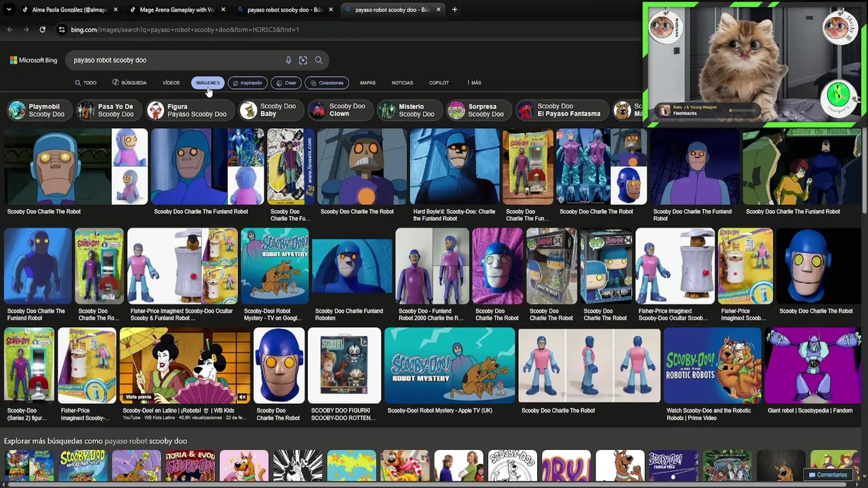Select the NOTICIAS search category
The height and width of the screenshot is (488, 868).
pyautogui.click(x=402, y=83)
